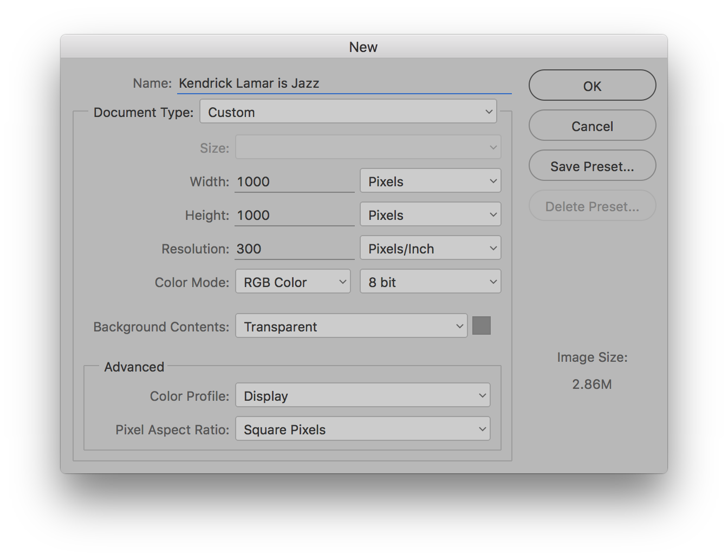Click Save Preset... button

[592, 166]
